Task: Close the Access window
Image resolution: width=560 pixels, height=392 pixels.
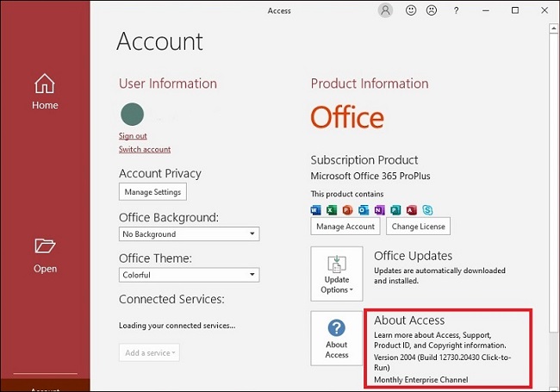Action: pyautogui.click(x=544, y=10)
